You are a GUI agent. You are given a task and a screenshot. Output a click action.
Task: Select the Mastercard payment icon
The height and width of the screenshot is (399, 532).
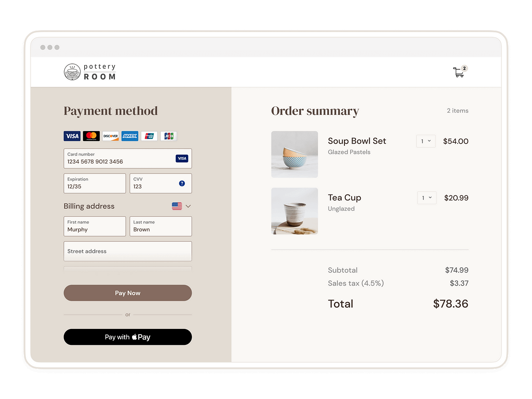coord(91,136)
